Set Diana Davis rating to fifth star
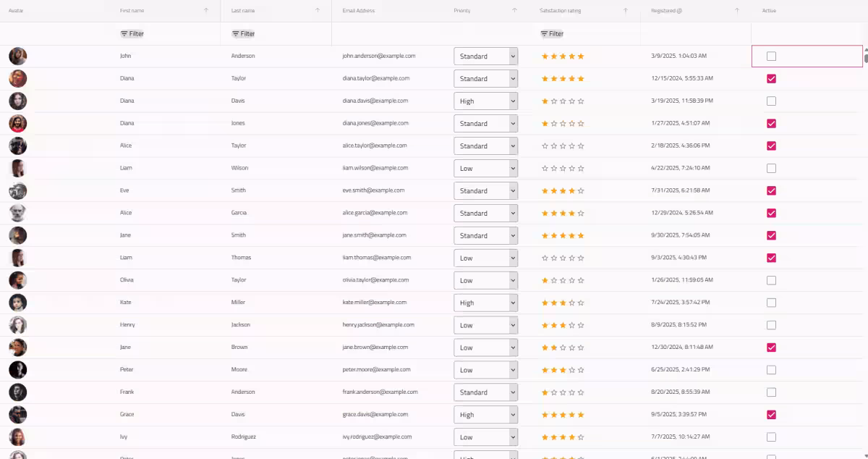This screenshot has height=459, width=868. pos(581,101)
